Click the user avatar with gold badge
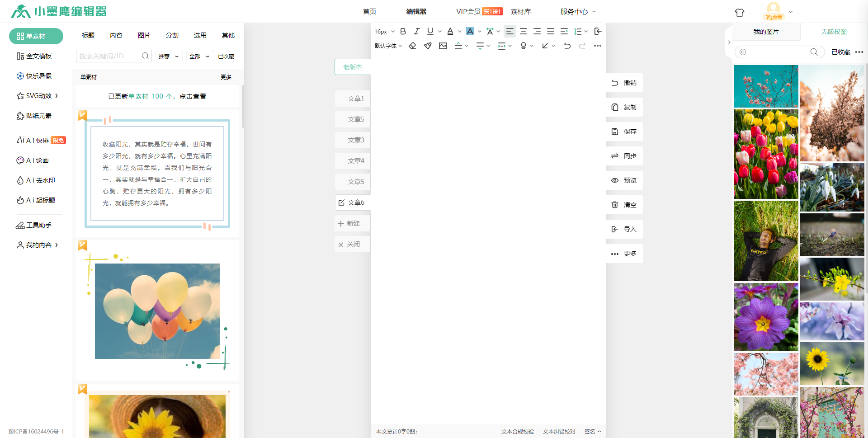 point(774,11)
